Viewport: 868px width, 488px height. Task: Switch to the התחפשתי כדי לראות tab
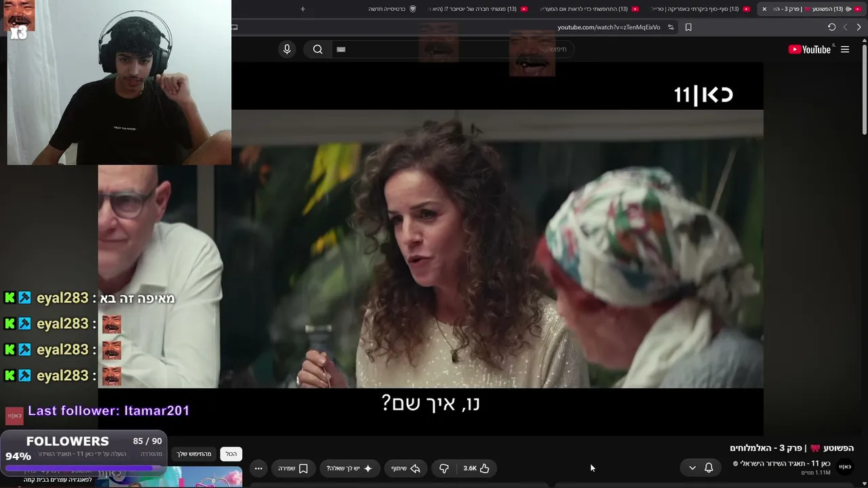[589, 9]
